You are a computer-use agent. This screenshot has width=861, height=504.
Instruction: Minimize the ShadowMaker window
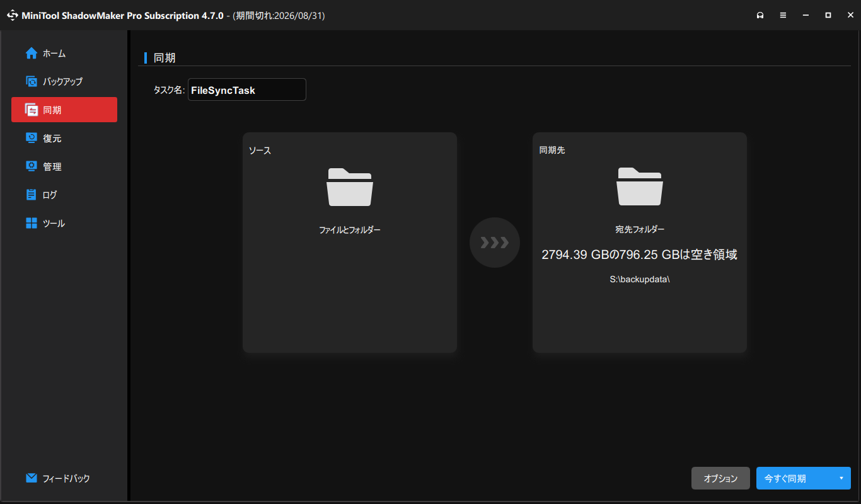[806, 15]
